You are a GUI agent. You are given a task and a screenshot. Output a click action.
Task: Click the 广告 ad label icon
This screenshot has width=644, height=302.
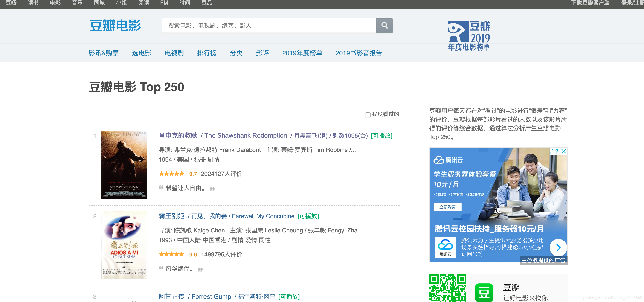tap(555, 151)
